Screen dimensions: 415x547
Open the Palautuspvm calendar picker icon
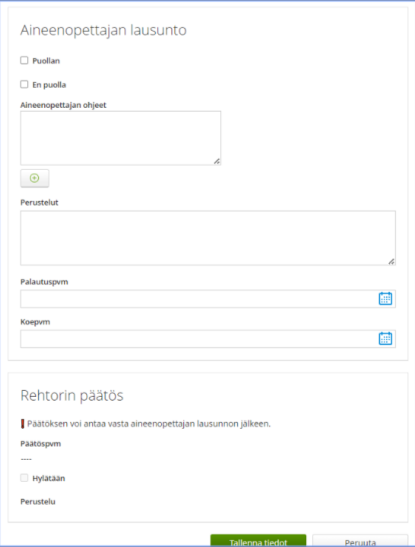(385, 299)
